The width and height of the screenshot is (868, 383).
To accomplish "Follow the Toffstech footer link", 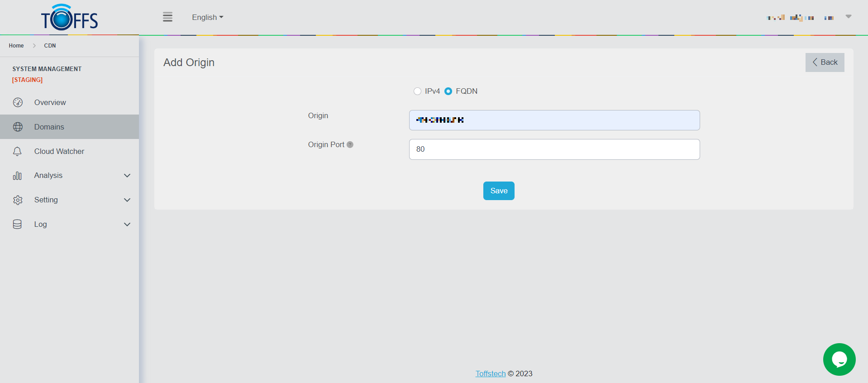I will (x=490, y=373).
